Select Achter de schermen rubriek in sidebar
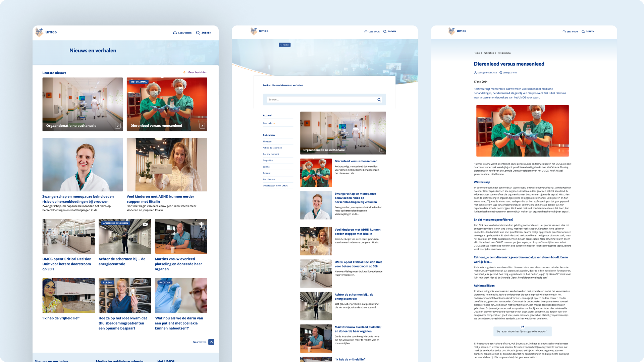The height and width of the screenshot is (362, 644). pos(272,148)
